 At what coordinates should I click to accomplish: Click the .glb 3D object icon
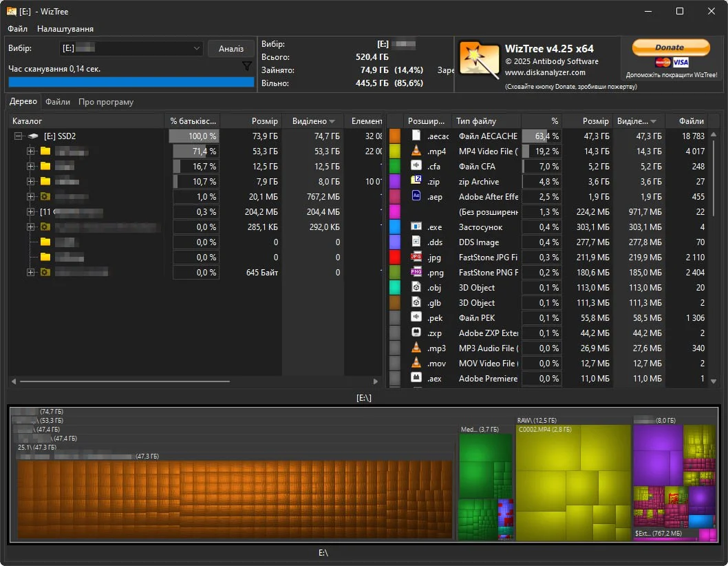click(x=416, y=302)
